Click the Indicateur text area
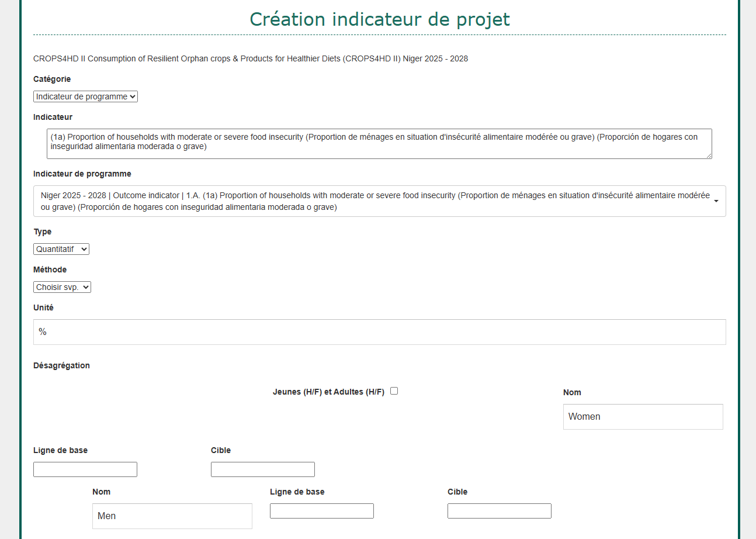 (x=379, y=143)
